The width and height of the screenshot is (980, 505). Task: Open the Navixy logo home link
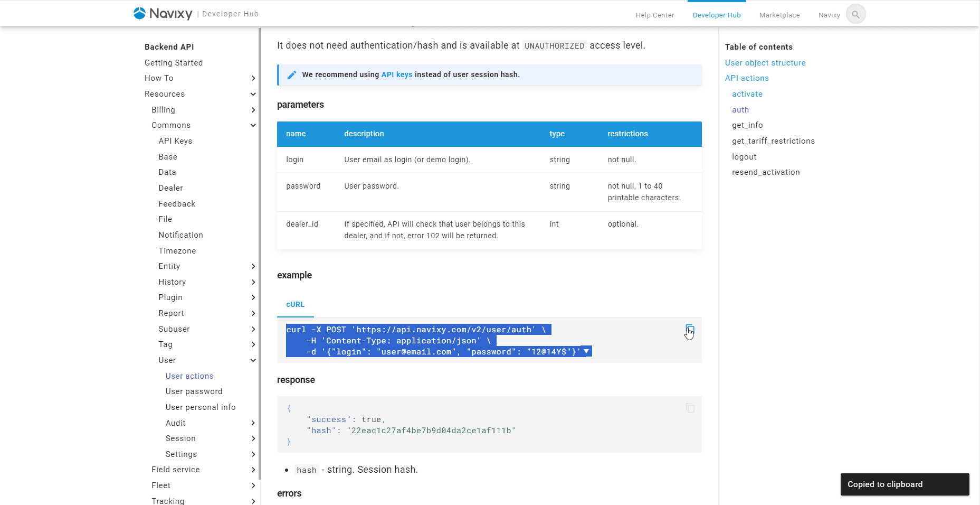pos(163,13)
